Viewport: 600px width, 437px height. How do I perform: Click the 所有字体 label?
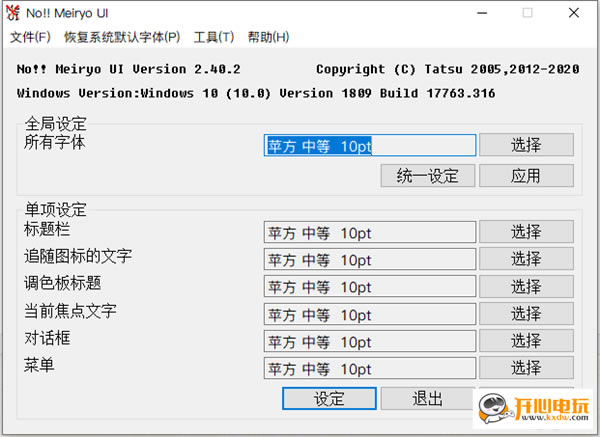(x=55, y=142)
